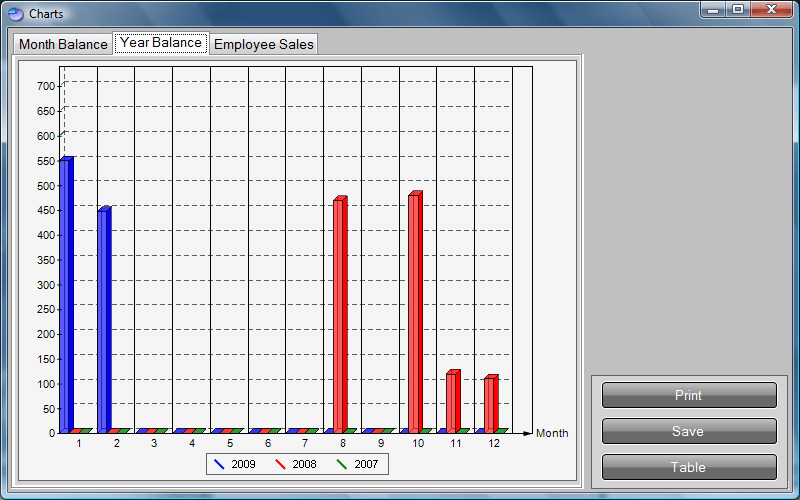Screen dimensions: 800x500
Task: Open the Employee Sales tab
Action: [x=263, y=44]
